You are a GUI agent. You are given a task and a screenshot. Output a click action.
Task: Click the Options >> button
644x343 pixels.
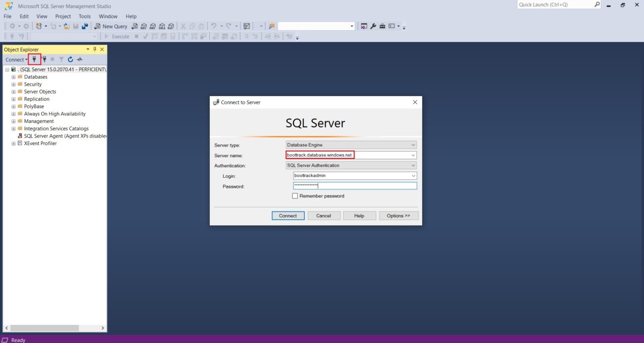[398, 216]
